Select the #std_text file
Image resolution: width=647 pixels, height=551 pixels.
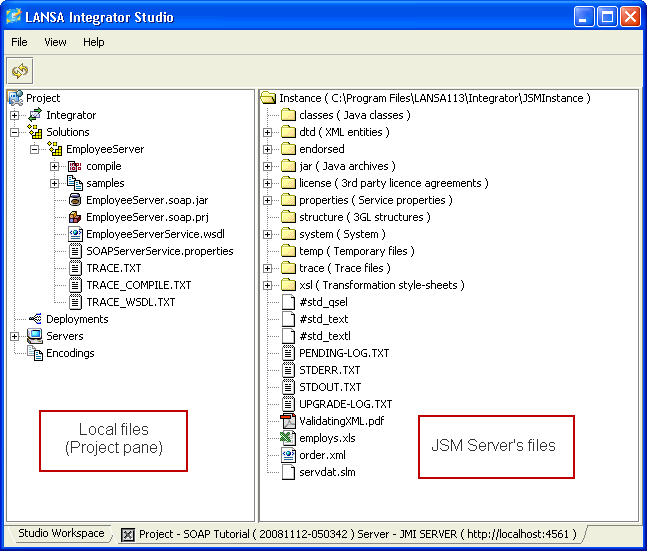pos(324,319)
